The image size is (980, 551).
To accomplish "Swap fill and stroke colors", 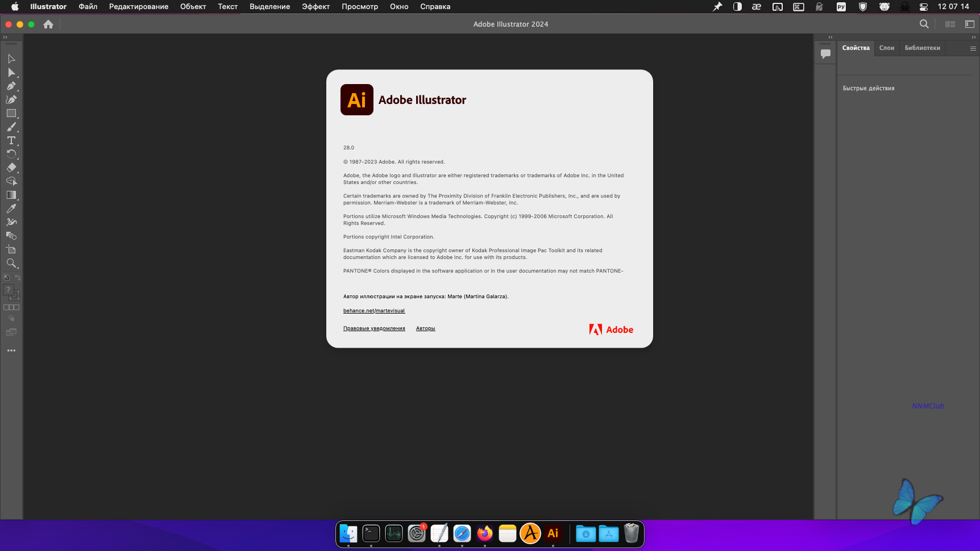I will (18, 278).
